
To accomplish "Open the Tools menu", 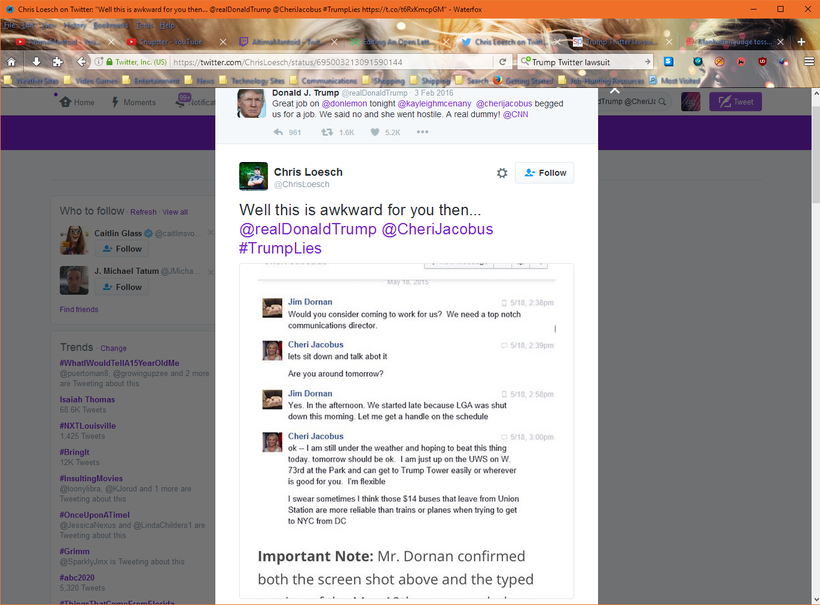I will click(x=144, y=25).
